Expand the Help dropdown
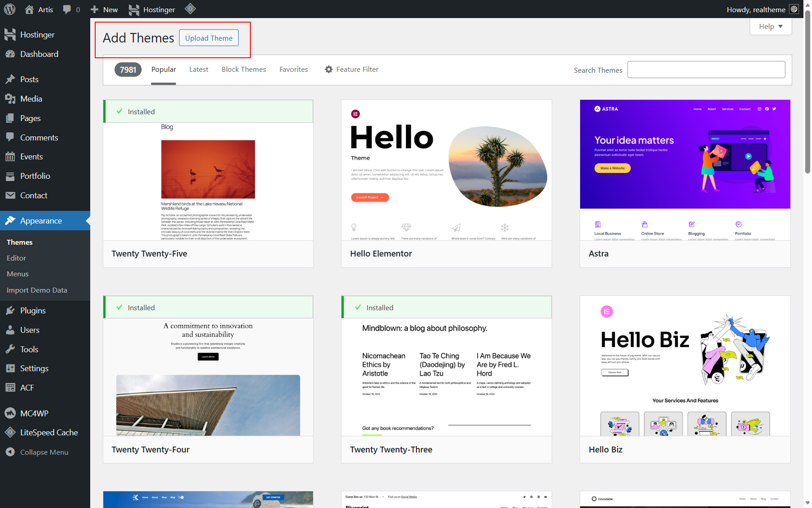 [x=770, y=27]
